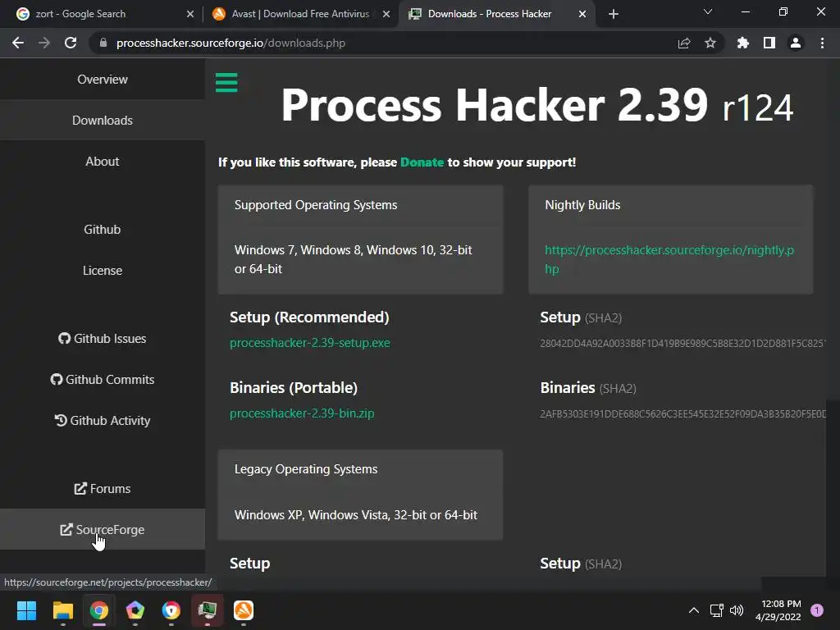Open the Chrome profile avatar
The width and height of the screenshot is (840, 630).
pyautogui.click(x=796, y=43)
